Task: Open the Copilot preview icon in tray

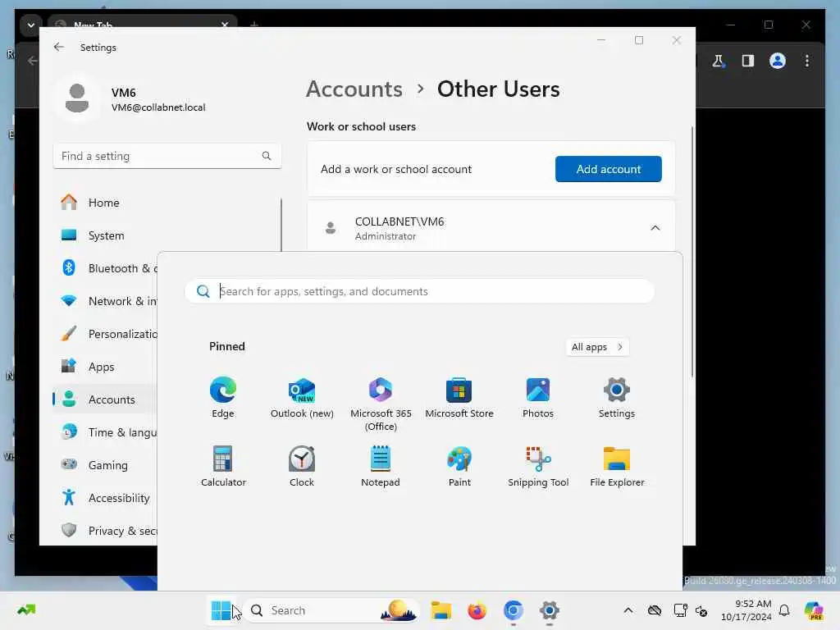Action: (814, 610)
